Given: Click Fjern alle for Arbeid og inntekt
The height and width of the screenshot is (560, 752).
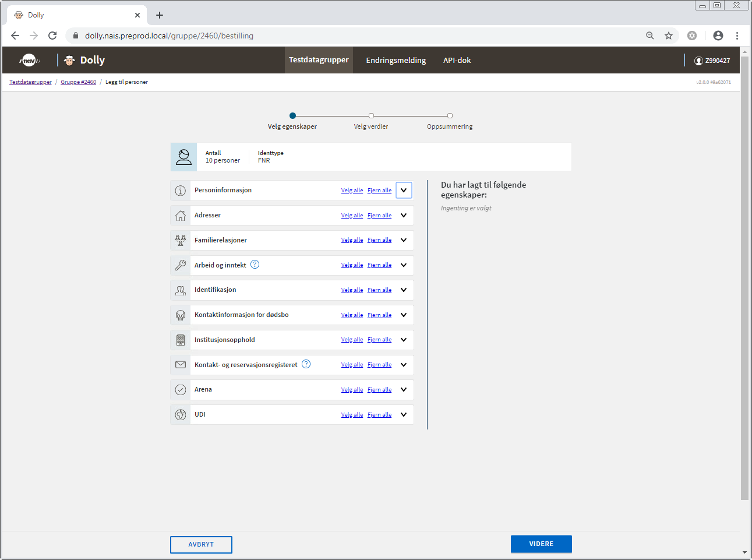Looking at the screenshot, I should tap(379, 265).
